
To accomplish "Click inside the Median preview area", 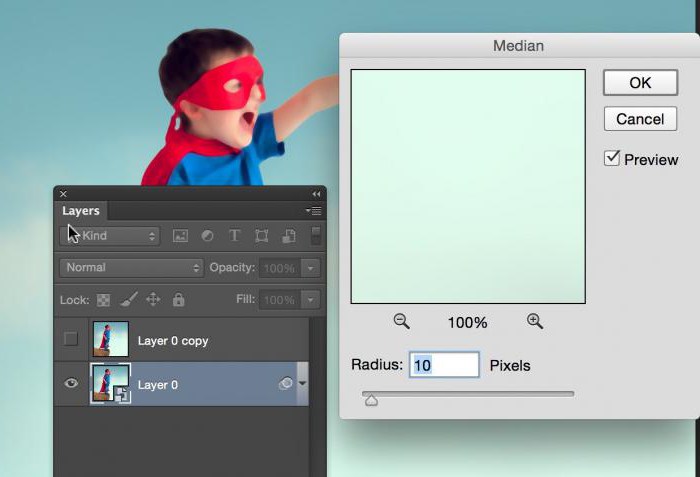I will 468,186.
